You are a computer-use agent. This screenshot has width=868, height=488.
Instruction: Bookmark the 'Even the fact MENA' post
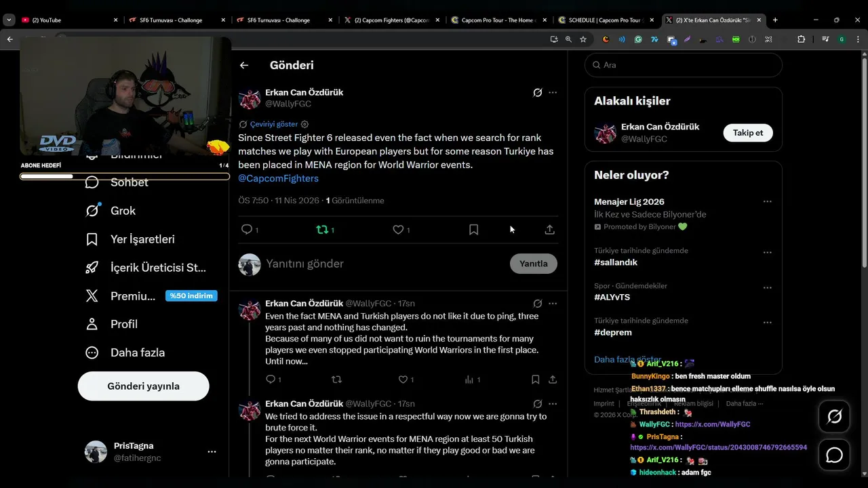pyautogui.click(x=536, y=380)
